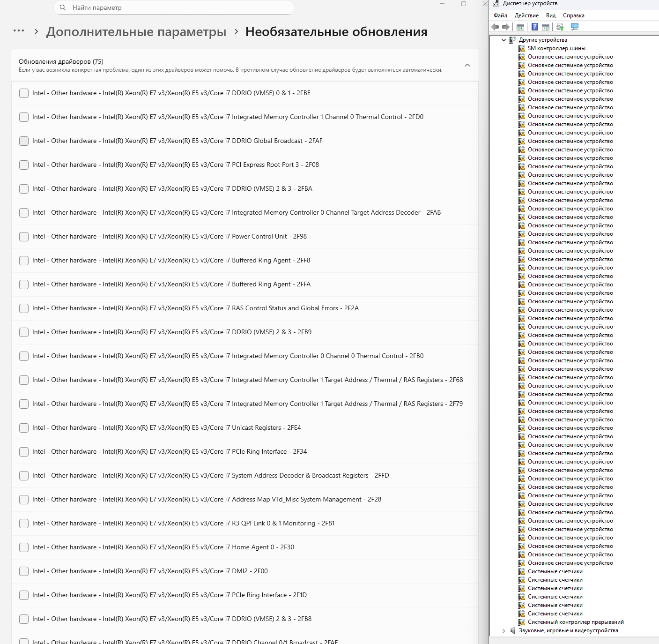
Task: Open the Справка menu
Action: click(574, 15)
